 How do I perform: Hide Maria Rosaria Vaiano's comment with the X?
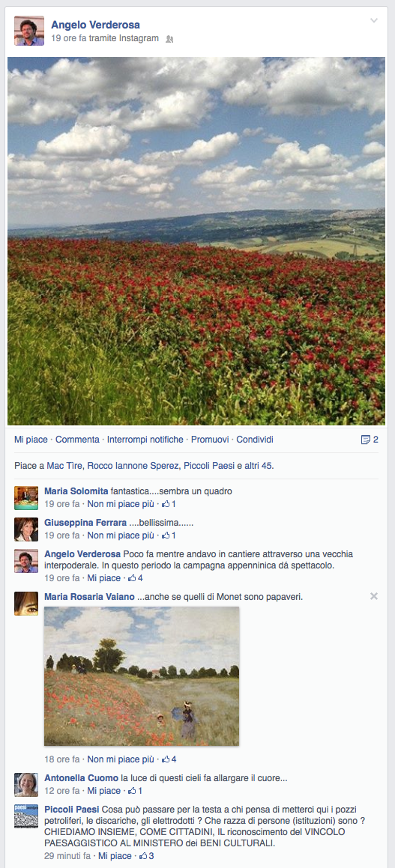[x=374, y=596]
